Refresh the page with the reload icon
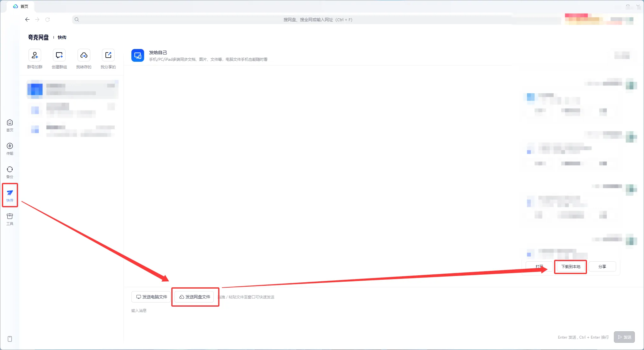The height and width of the screenshot is (350, 644). 47,20
